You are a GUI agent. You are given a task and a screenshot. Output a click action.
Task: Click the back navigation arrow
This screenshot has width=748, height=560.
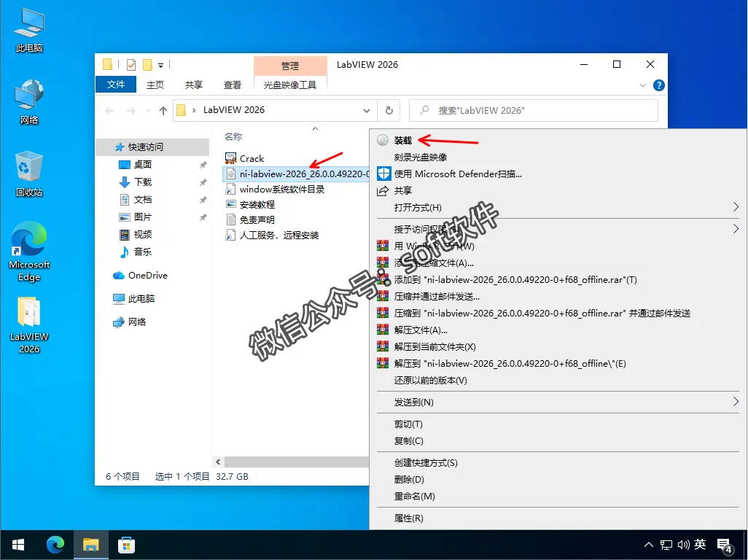(x=109, y=111)
